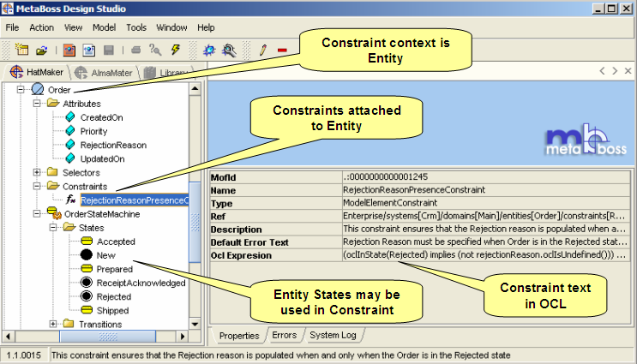The image size is (637, 364).
Task: Click the yellow lightning bolt toolbar icon
Action: coord(175,50)
